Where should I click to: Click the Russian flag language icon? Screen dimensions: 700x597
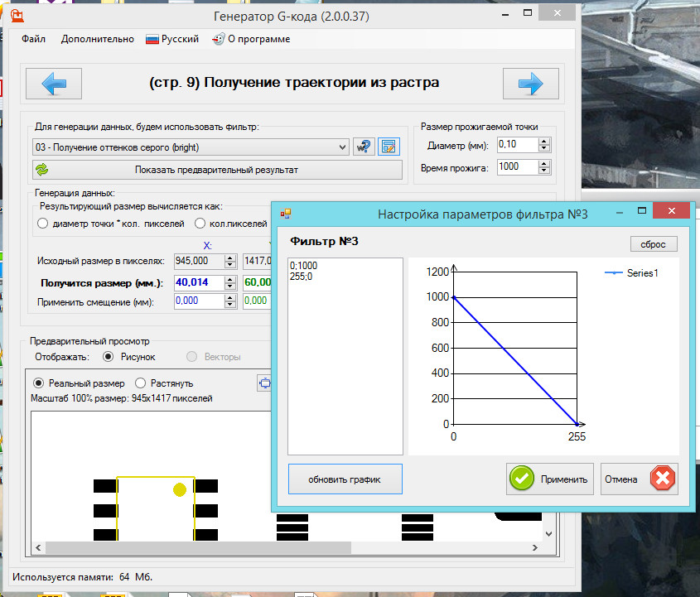click(152, 39)
